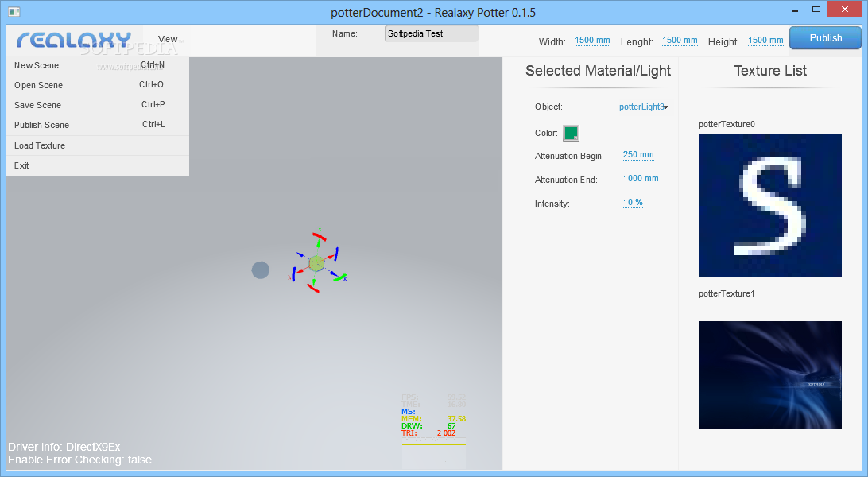Maximize the Realaxy Potter window
The height and width of the screenshot is (477, 868).
816,9
